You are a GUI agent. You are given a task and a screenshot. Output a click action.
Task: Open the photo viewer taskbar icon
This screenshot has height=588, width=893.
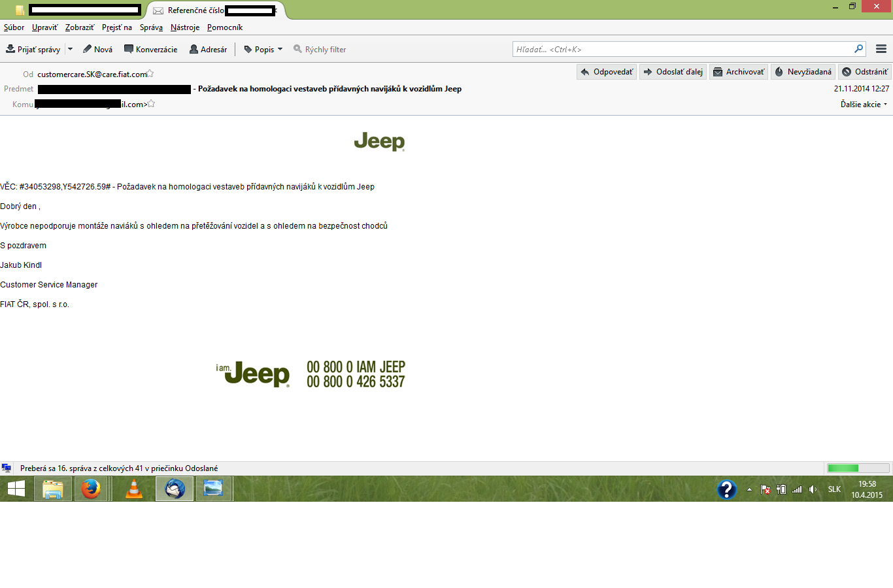tap(214, 489)
